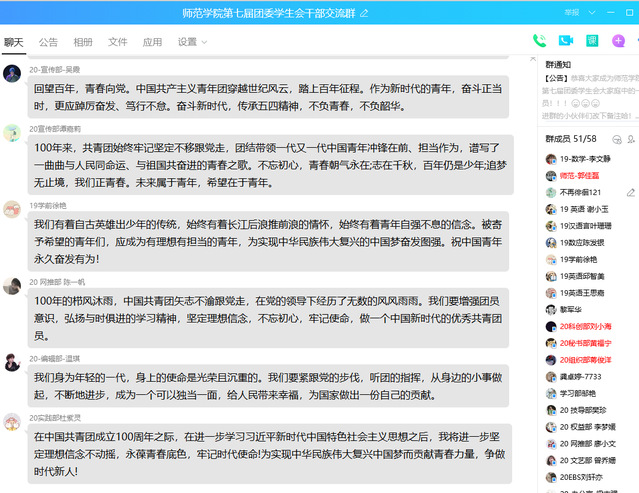Open the 群通知 heading
639x493 pixels.
coord(558,64)
